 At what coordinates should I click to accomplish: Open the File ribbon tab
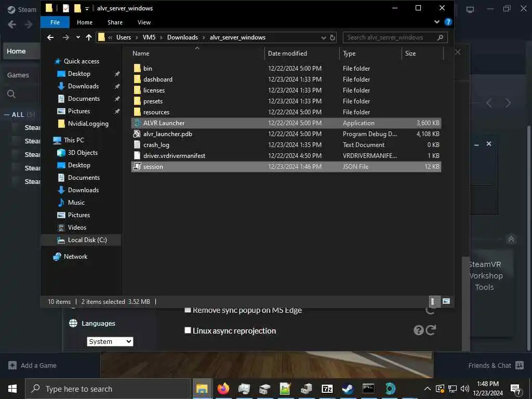tap(55, 22)
